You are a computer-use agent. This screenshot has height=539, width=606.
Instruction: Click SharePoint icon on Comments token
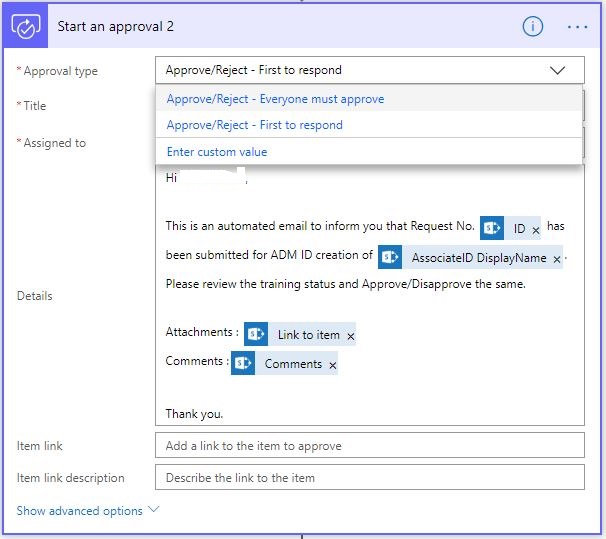243,363
